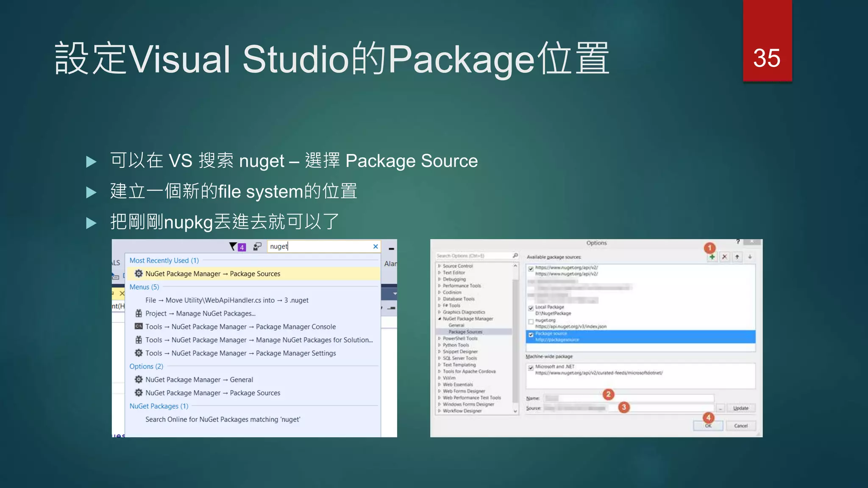Image resolution: width=868 pixels, height=488 pixels.
Task: Click the NuGet Packages (1) category header
Action: coord(159,406)
